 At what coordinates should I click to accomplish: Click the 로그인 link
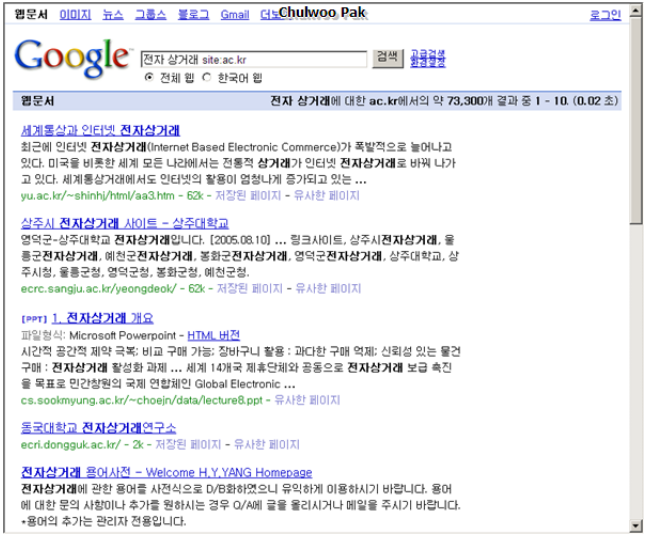[x=605, y=15]
